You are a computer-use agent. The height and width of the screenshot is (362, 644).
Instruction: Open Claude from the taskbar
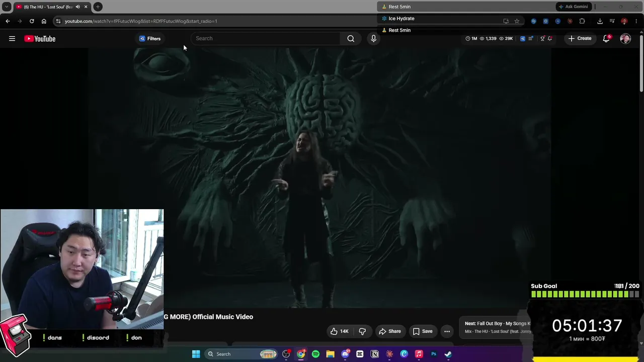[x=389, y=354]
